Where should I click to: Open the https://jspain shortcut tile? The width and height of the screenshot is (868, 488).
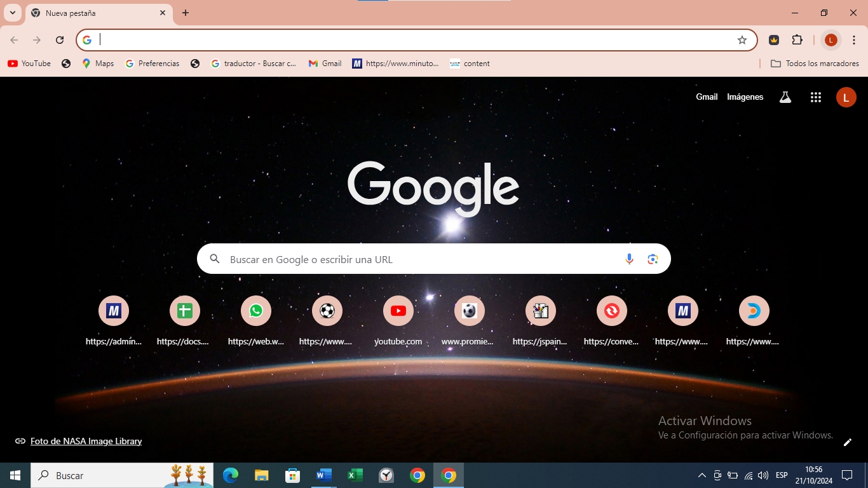(541, 321)
